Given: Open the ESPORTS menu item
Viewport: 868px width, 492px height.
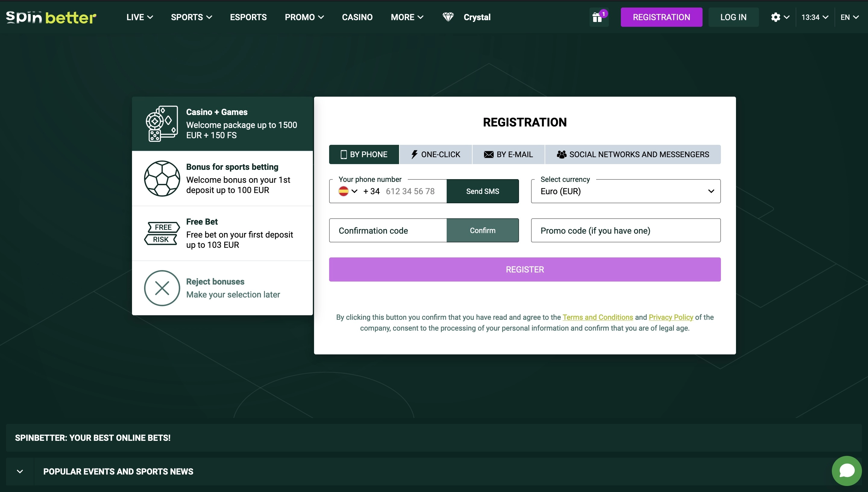Looking at the screenshot, I should point(248,17).
